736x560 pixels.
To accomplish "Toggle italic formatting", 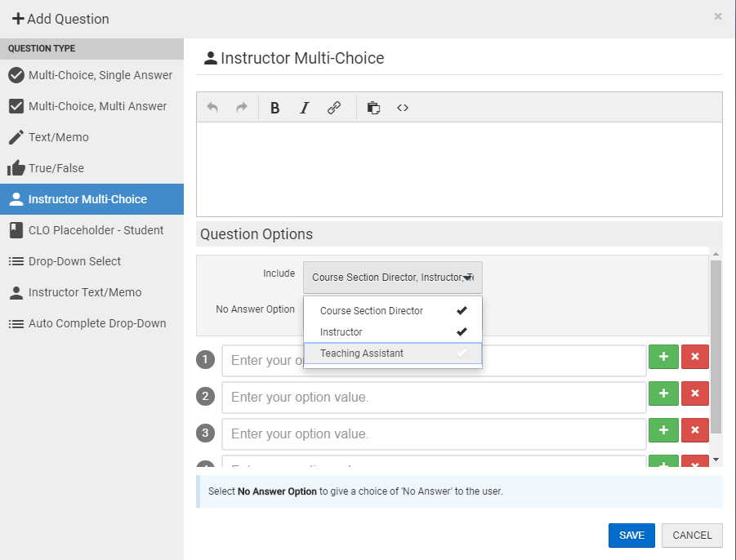I will pyautogui.click(x=304, y=108).
